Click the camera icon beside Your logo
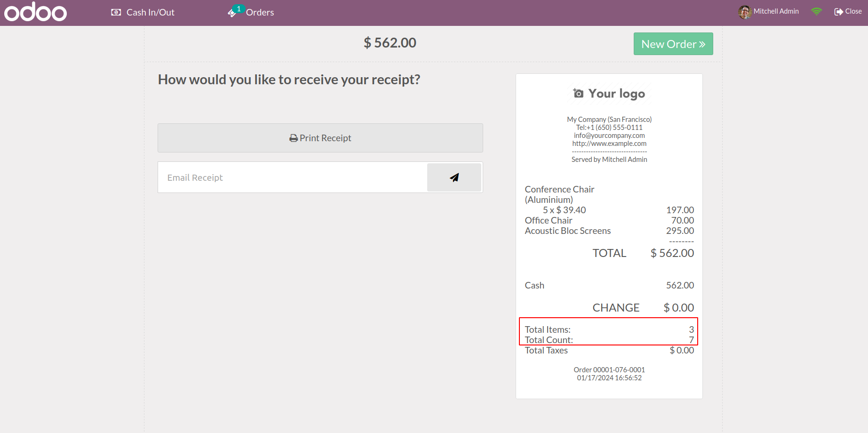 click(x=578, y=93)
